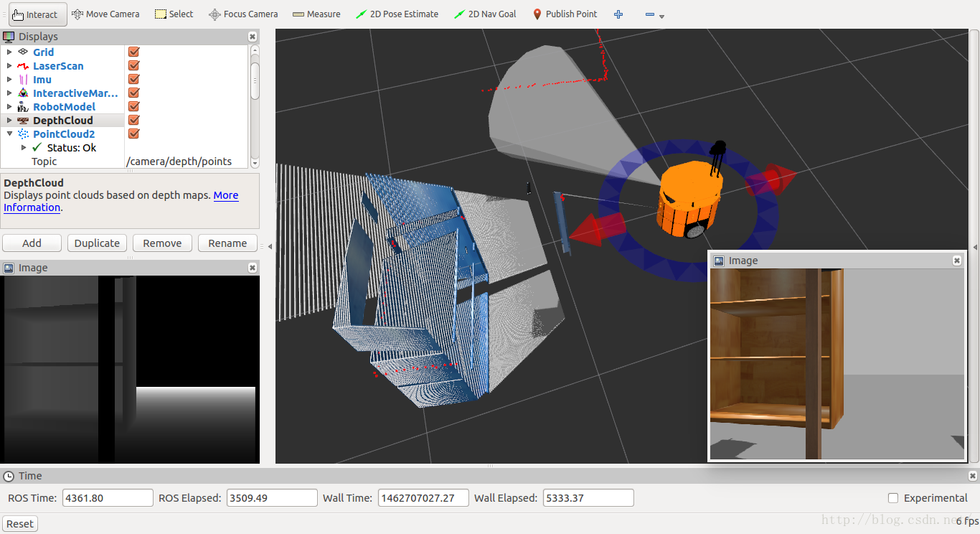Enable the Experimental checkbox

tap(893, 498)
